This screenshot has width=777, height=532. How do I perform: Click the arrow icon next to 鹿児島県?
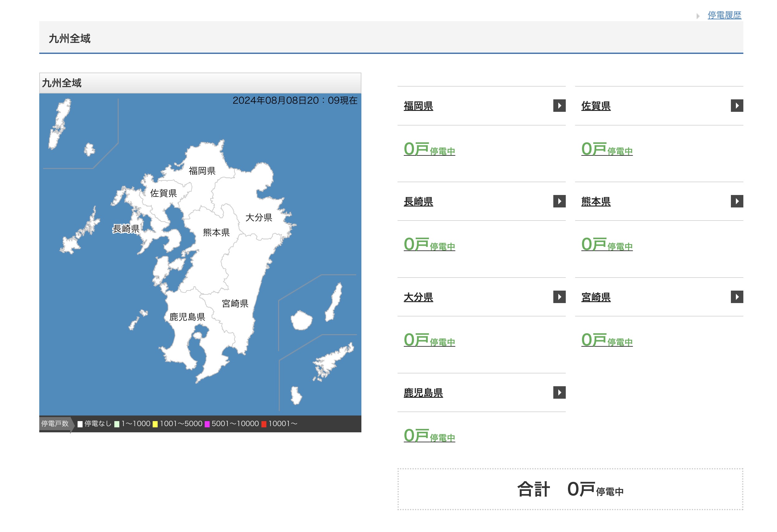[559, 392]
